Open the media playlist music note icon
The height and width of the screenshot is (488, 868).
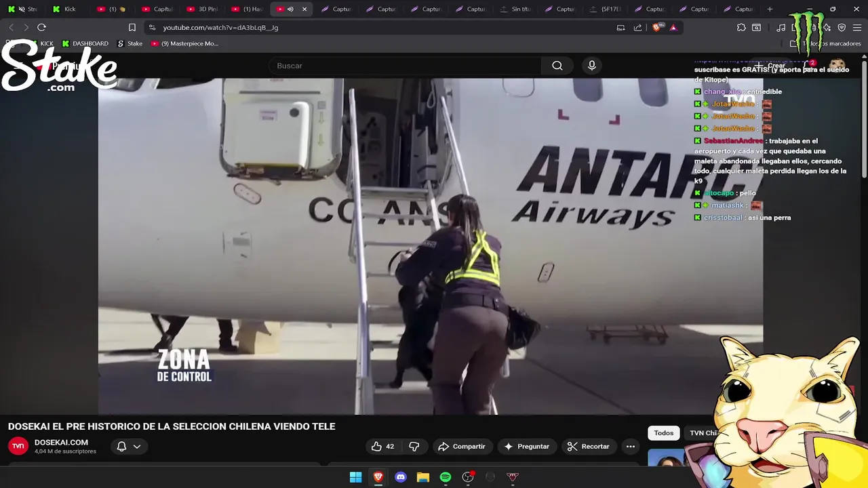[781, 27]
